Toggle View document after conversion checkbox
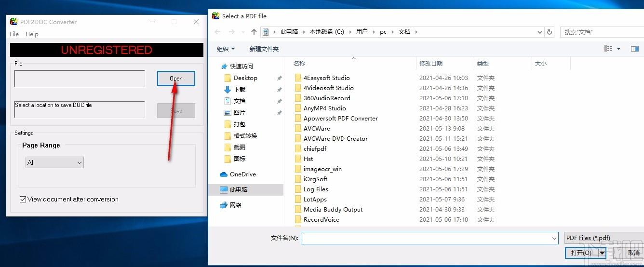644x267 pixels. click(23, 200)
